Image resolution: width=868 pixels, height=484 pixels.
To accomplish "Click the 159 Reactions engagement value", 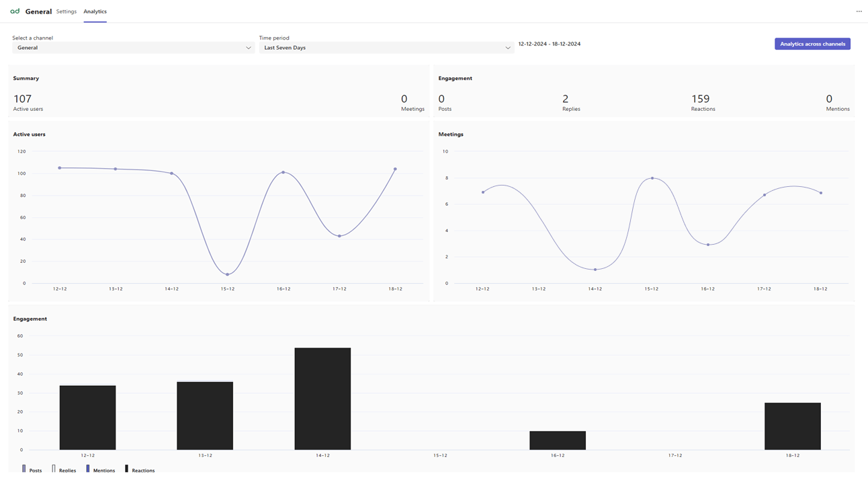I will [x=702, y=98].
